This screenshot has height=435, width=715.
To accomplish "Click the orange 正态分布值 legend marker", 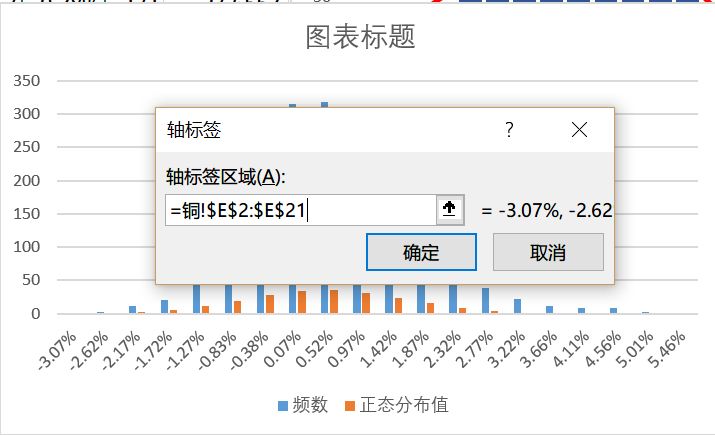I will pos(350,405).
